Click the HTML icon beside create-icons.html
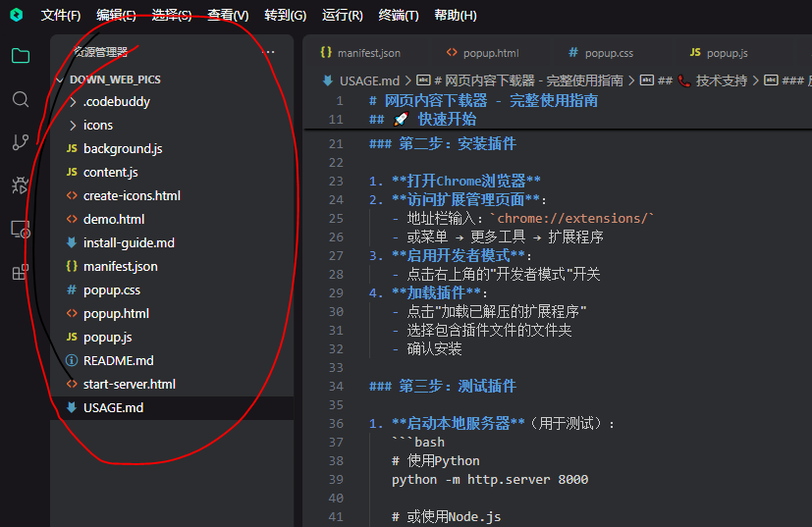This screenshot has width=812, height=527. click(x=72, y=195)
